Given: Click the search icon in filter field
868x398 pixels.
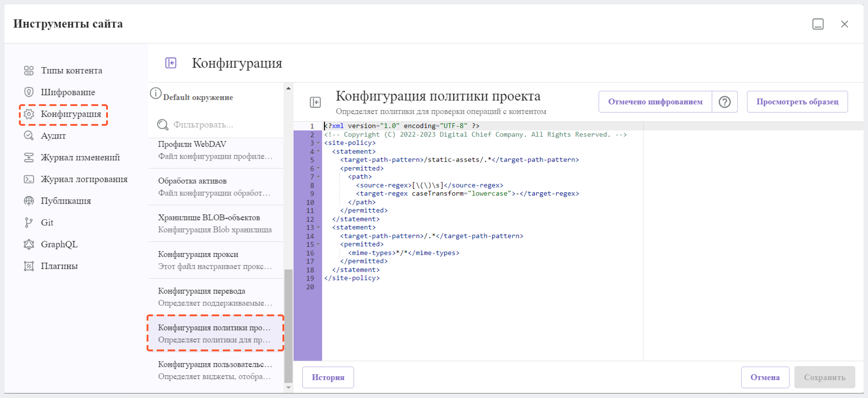Looking at the screenshot, I should point(163,125).
